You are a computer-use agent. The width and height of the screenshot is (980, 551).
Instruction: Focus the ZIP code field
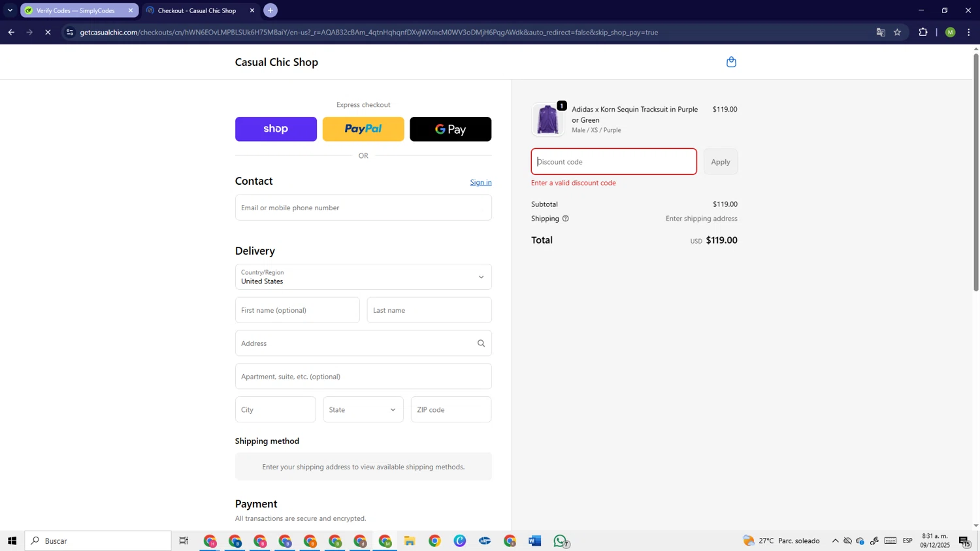[451, 409]
